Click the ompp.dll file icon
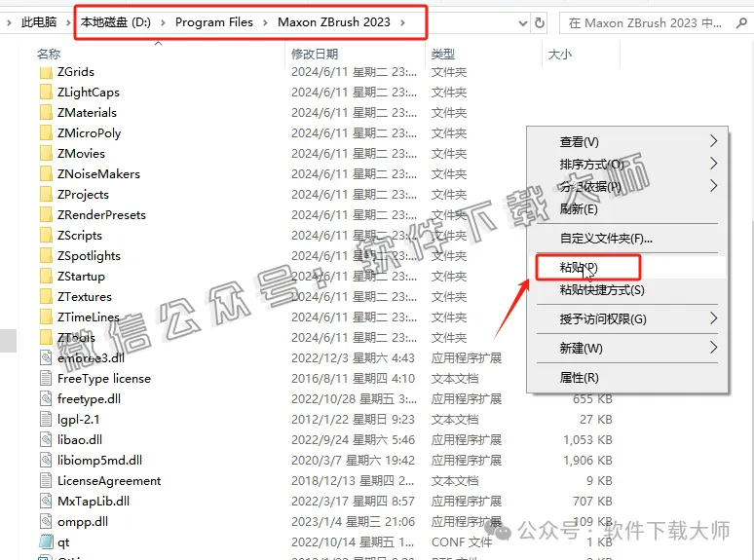Screen dimensions: 754x560 pos(46,522)
